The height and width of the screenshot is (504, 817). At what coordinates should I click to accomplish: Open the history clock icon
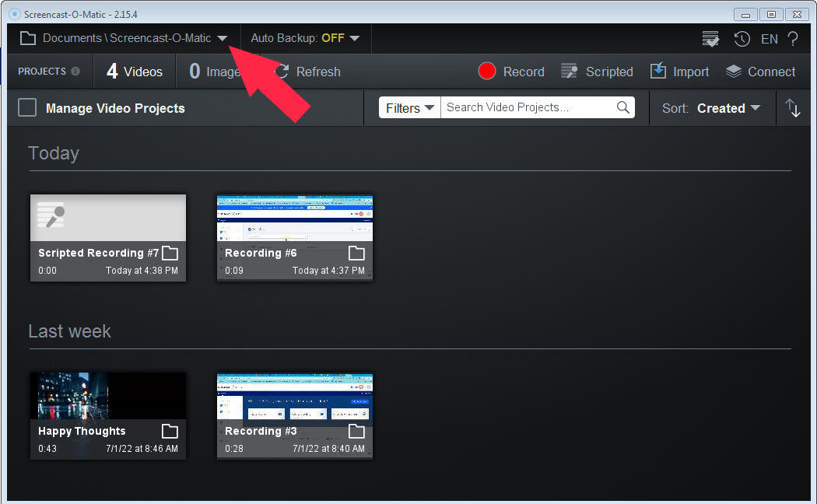click(x=742, y=39)
